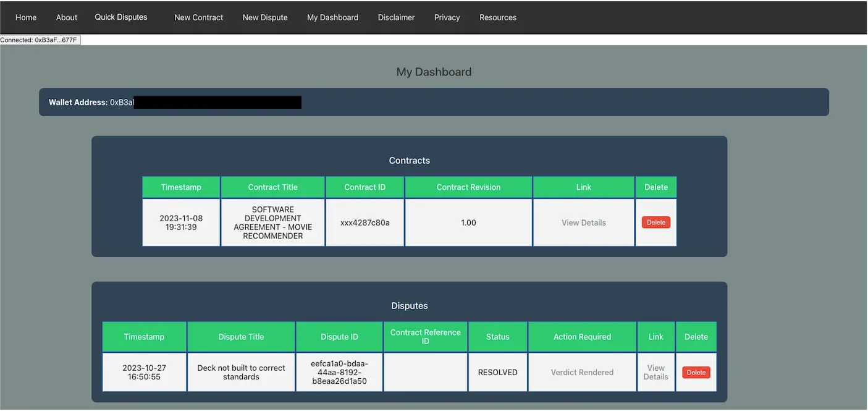Click the Timestamp column header in Contracts
Screen dimensions: 868x411
[181, 187]
